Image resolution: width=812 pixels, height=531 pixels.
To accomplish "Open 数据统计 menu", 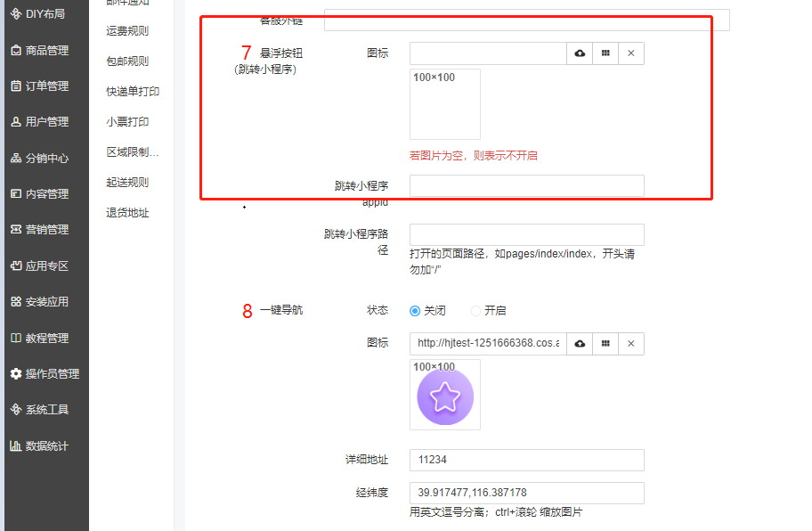I will 46,445.
